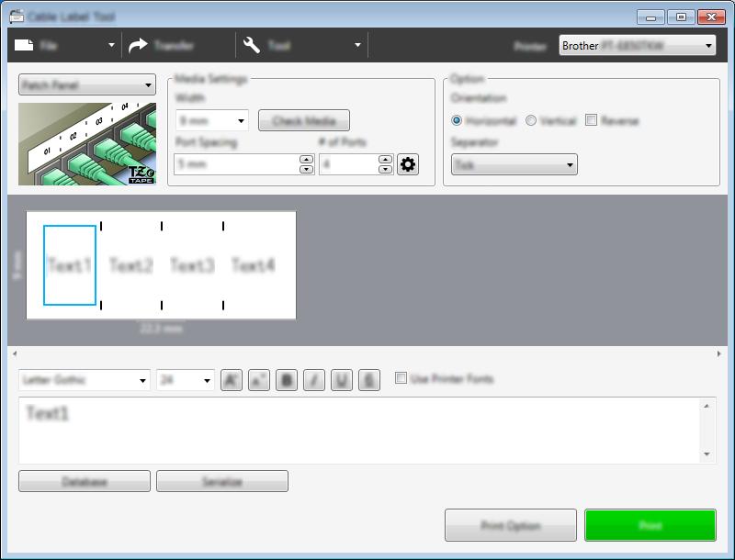Select the Text3 block in label preview
Image resolution: width=735 pixels, height=560 pixels.
pyautogui.click(x=192, y=265)
